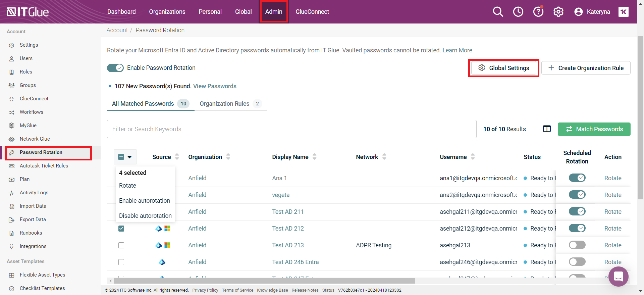Choose Disable autorotation from bulk menu
This screenshot has height=295, width=644.
tap(145, 216)
